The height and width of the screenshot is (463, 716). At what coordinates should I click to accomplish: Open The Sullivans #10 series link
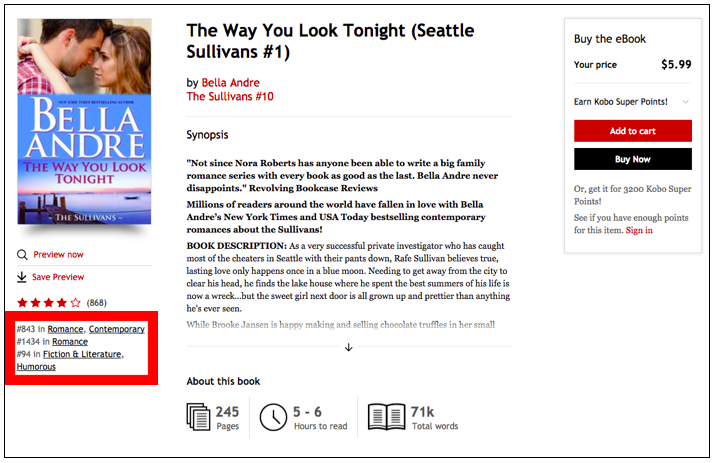(229, 97)
